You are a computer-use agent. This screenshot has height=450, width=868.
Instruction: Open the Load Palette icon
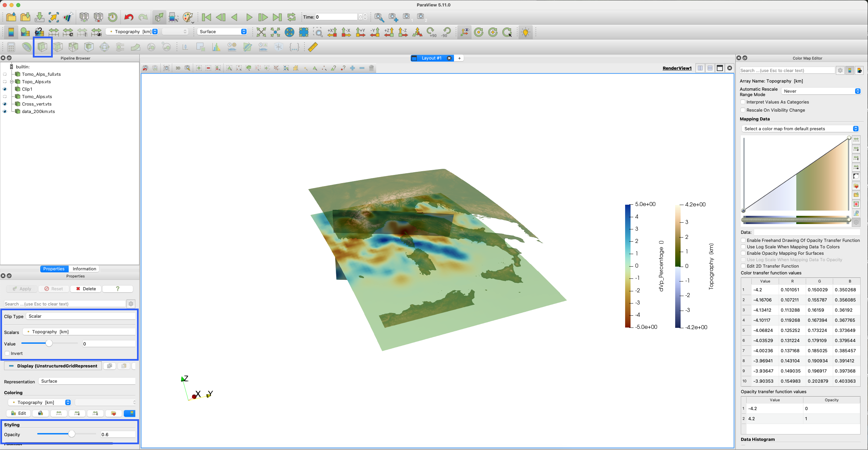pos(187,17)
